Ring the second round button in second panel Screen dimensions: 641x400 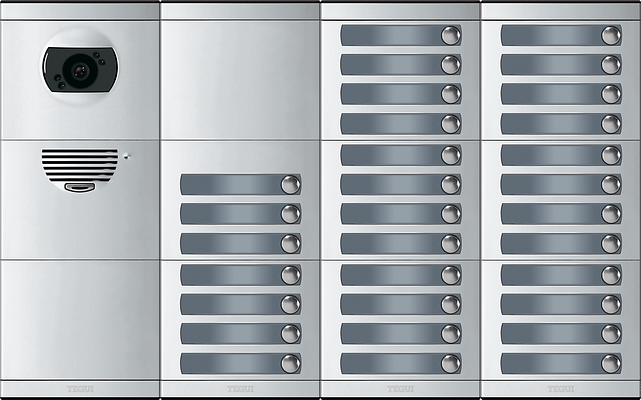pos(291,214)
